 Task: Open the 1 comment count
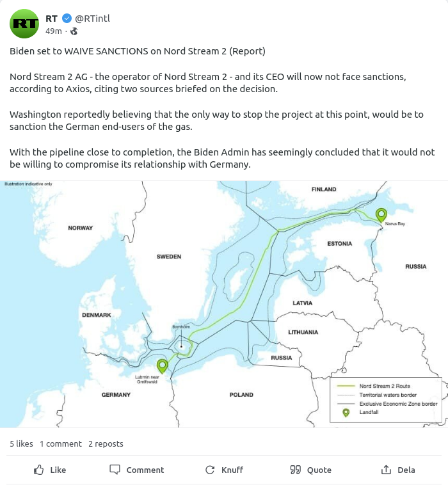(x=61, y=443)
